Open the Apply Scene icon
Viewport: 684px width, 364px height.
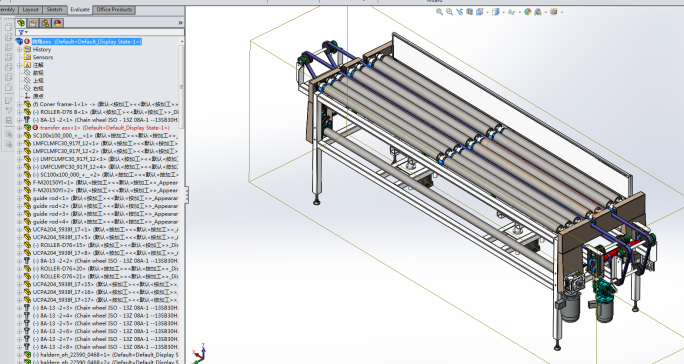click(538, 12)
